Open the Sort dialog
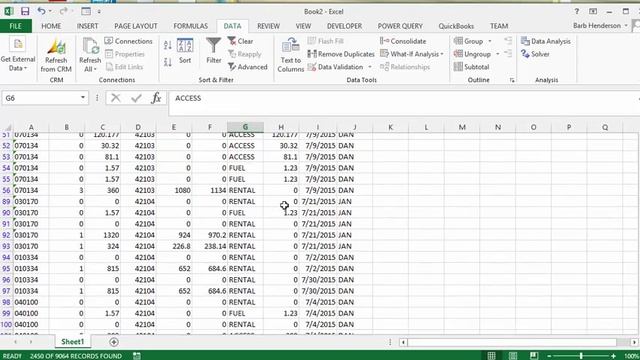The height and width of the screenshot is (360, 640). (x=185, y=52)
